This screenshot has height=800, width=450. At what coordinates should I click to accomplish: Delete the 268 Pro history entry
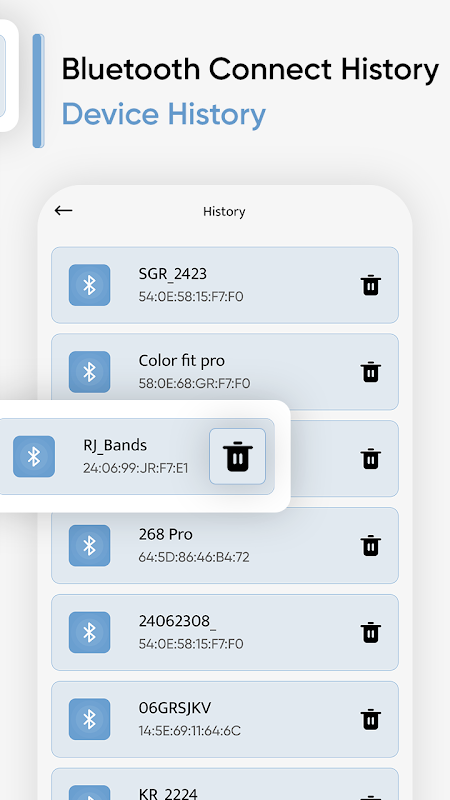(x=371, y=545)
